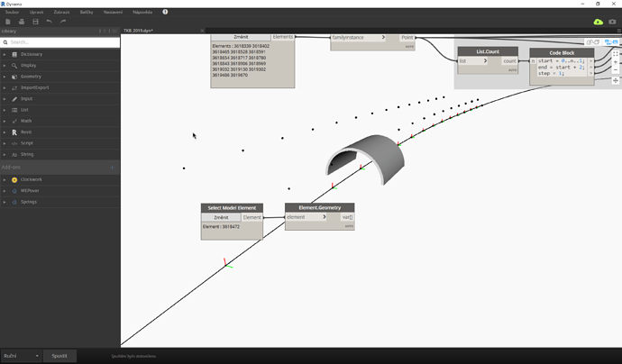622x364 pixels.
Task: Click the count output port of List.Count
Action: click(x=510, y=61)
